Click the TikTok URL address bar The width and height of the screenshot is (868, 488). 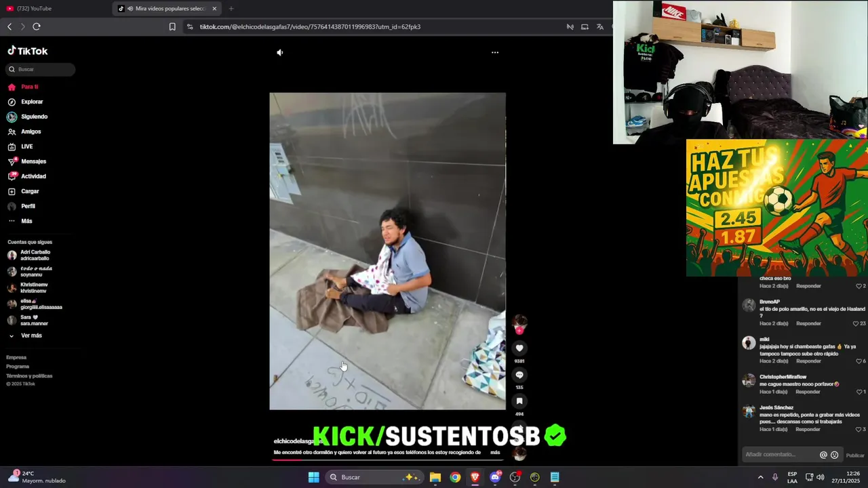(310, 26)
